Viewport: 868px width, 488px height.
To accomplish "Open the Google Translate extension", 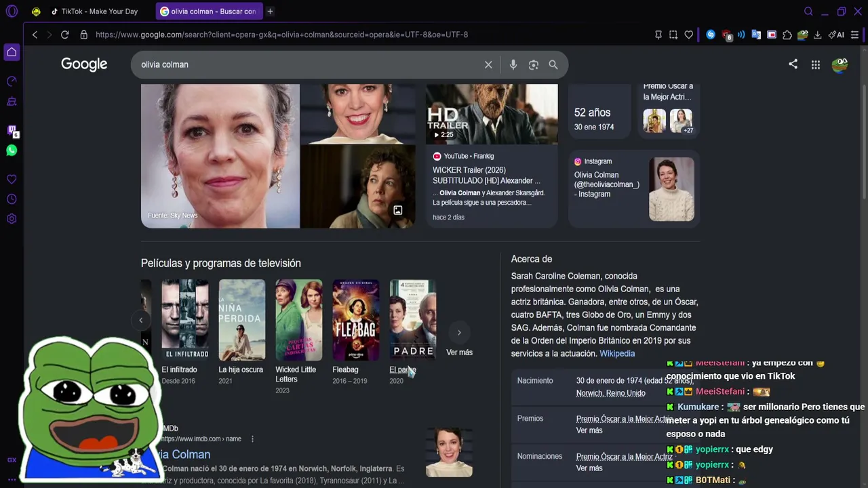I will [x=756, y=35].
